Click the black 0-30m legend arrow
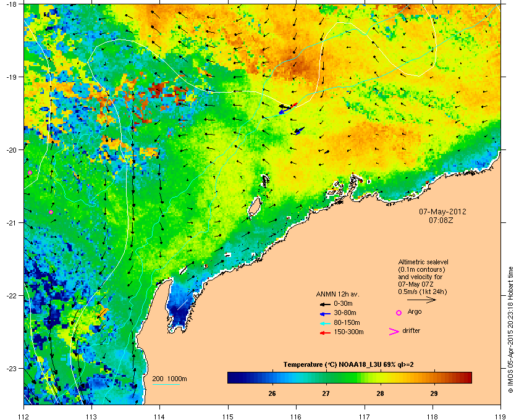 coord(325,304)
